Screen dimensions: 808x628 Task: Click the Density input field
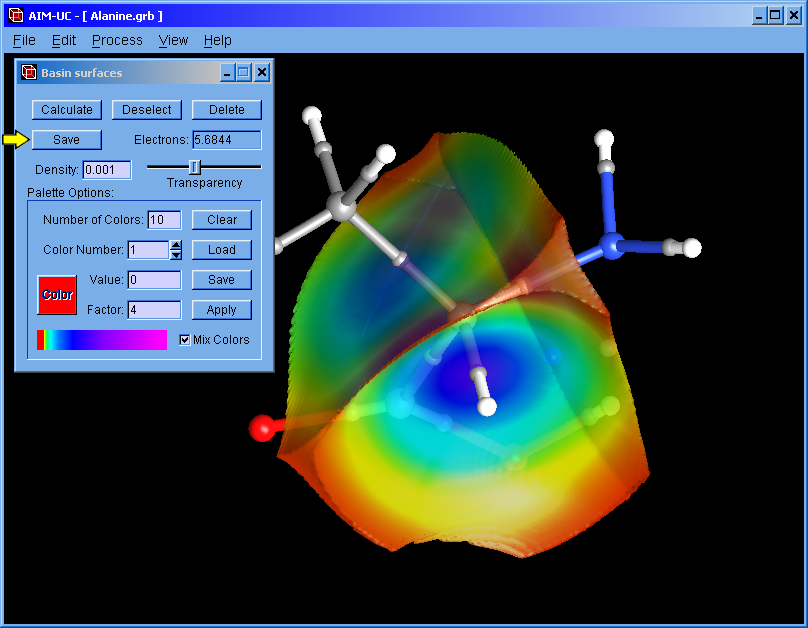pos(106,170)
